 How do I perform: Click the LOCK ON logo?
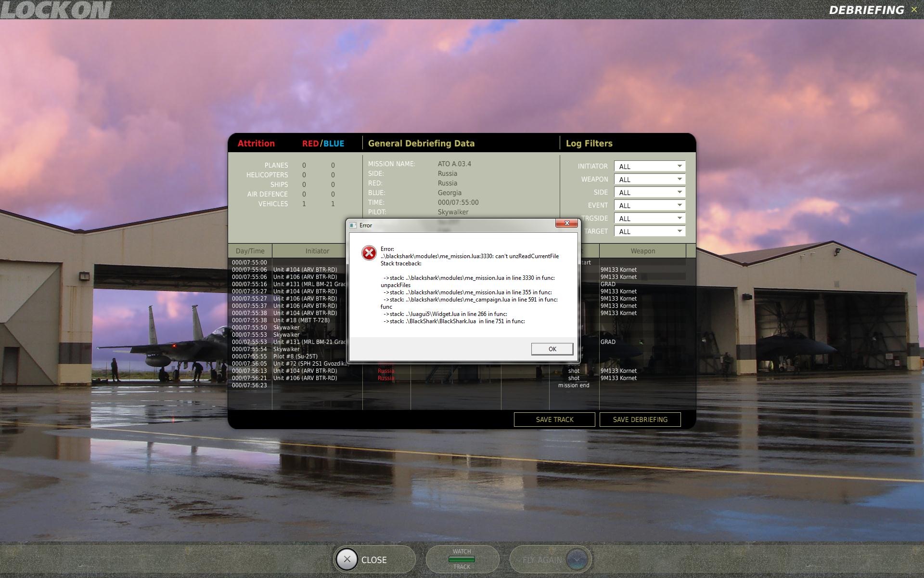[56, 10]
